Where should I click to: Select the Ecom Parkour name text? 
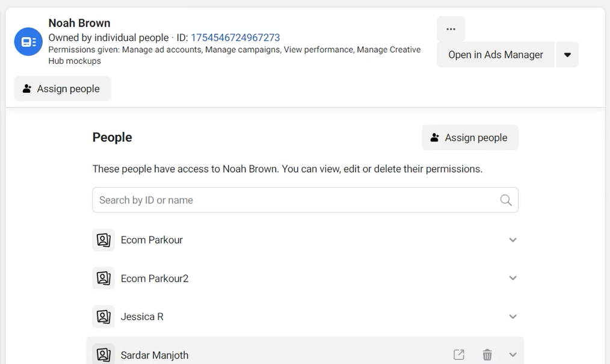point(152,240)
